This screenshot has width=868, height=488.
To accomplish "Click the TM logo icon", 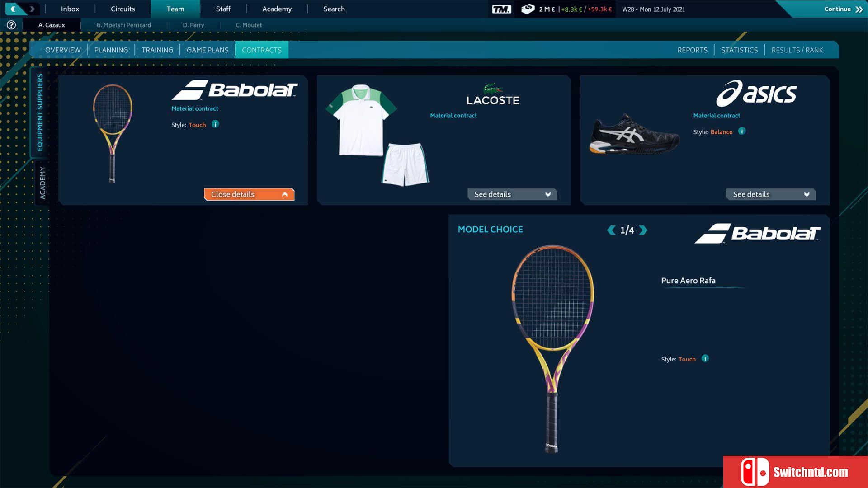I will (x=501, y=9).
